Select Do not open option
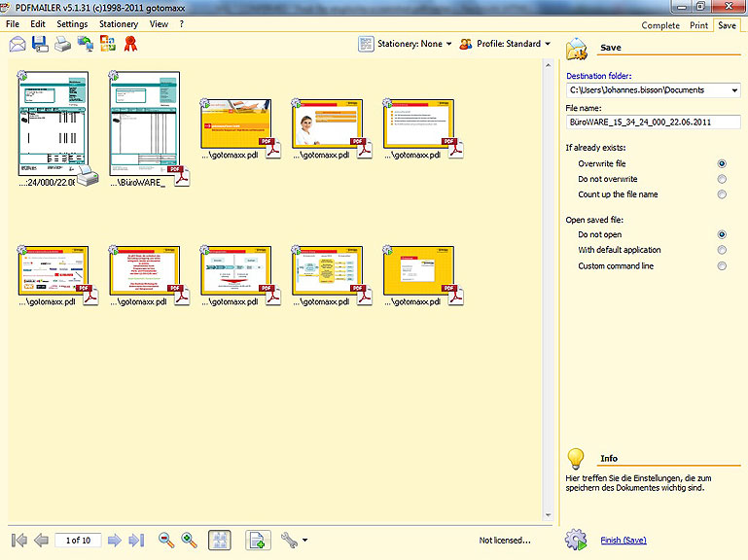748x560 pixels. tap(722, 234)
